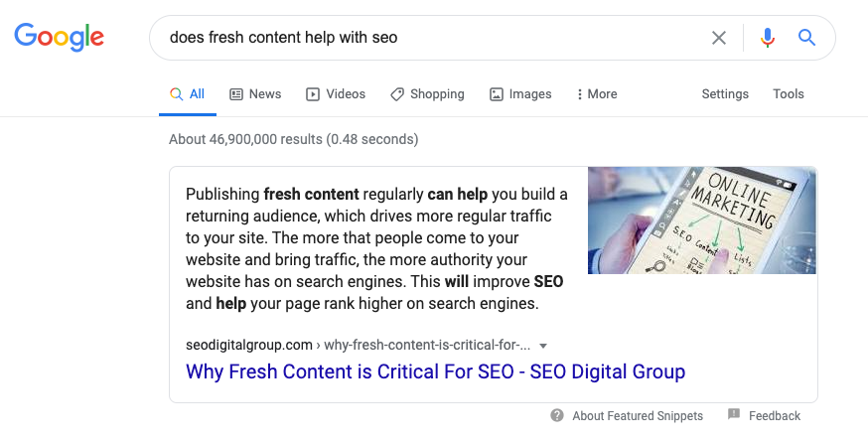Image resolution: width=868 pixels, height=442 pixels.
Task: Click the Feedback link
Action: (x=775, y=416)
